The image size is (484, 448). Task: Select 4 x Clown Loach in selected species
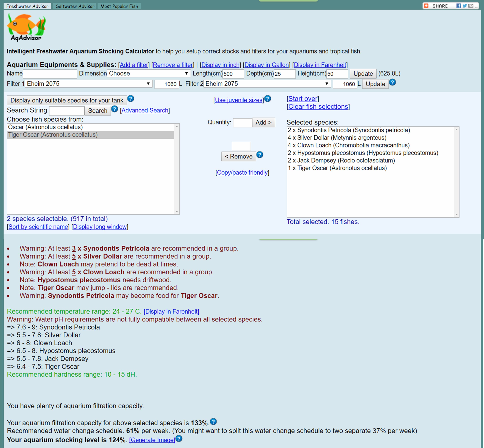click(x=371, y=146)
